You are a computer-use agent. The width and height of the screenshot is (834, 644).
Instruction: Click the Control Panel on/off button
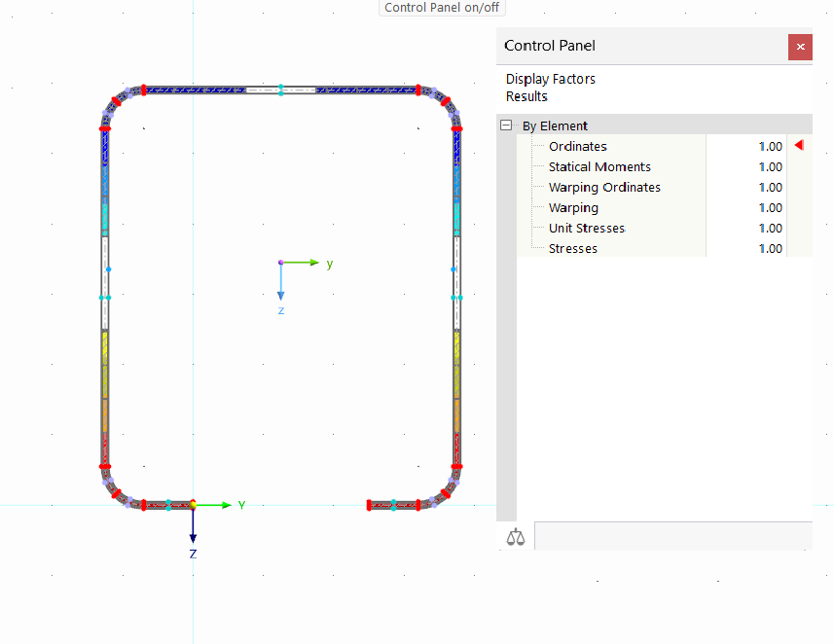tap(442, 8)
